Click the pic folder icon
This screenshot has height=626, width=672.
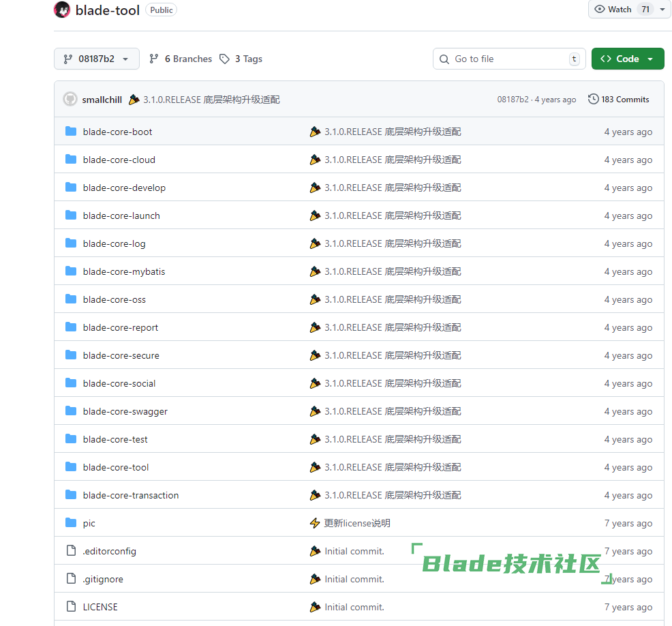(71, 523)
